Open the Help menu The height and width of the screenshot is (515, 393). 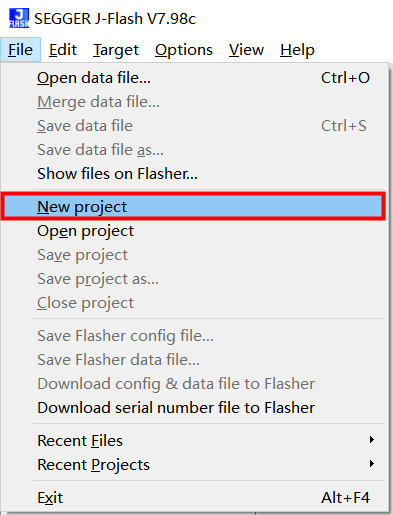point(297,50)
